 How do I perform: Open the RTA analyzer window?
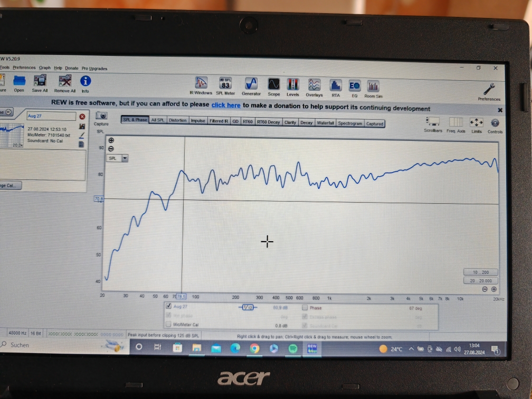tap(336, 85)
